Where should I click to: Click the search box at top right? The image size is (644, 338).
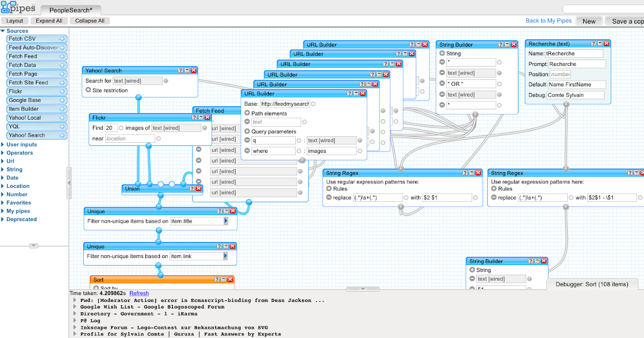click(x=603, y=9)
